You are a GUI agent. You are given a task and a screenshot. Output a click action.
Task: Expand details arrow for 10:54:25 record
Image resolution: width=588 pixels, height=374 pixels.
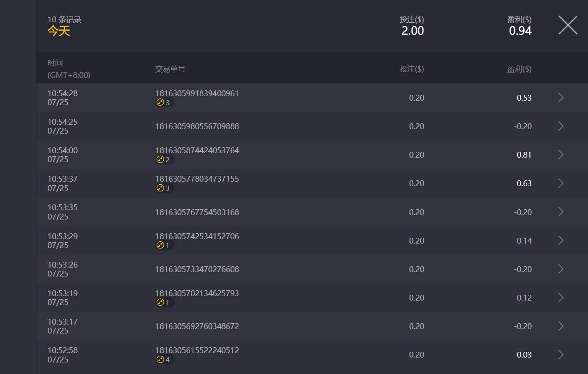561,126
